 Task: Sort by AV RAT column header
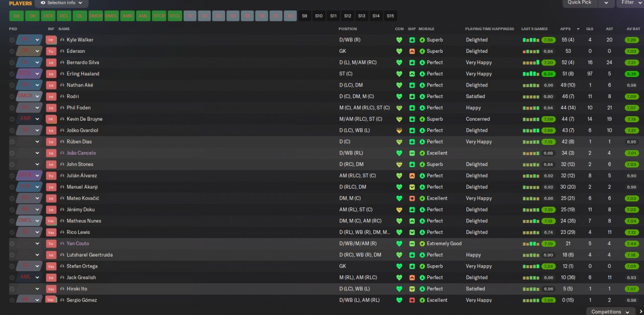tap(633, 29)
